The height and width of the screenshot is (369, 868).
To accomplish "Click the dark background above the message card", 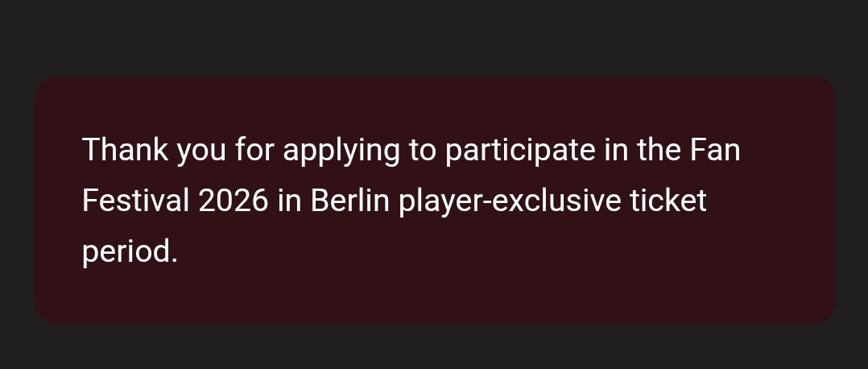I will [x=434, y=36].
